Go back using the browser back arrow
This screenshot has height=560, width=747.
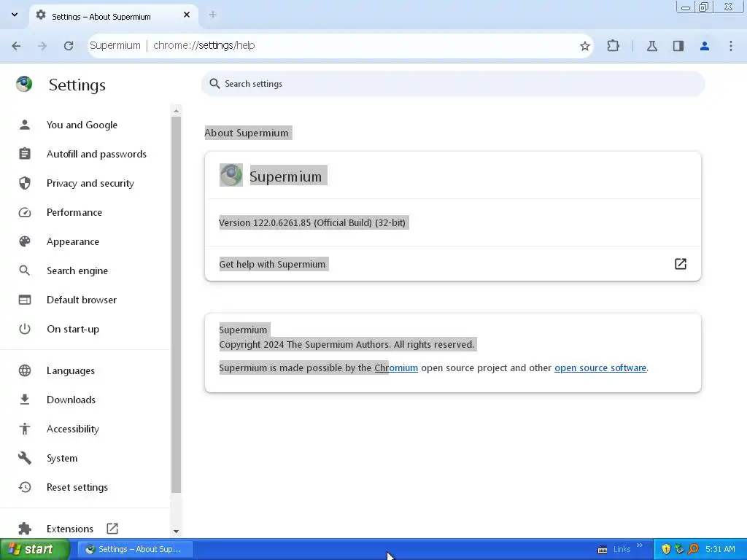point(16,46)
